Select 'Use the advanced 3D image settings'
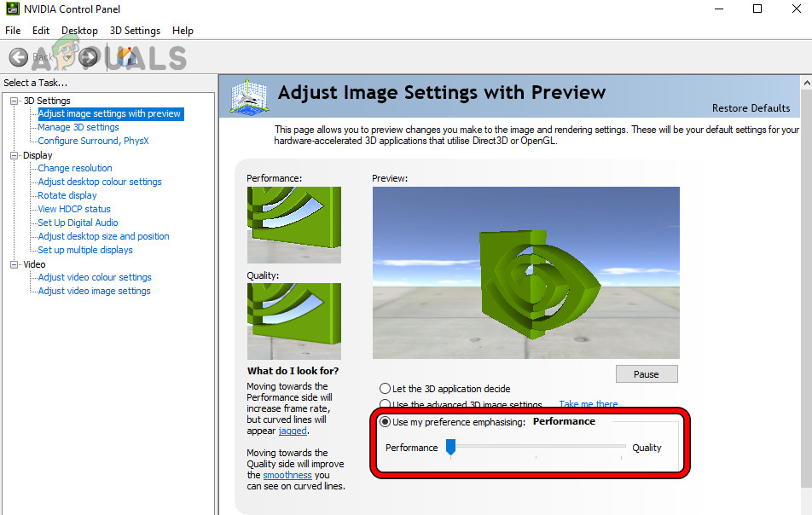Screen dimensions: 812x515 click(386, 403)
